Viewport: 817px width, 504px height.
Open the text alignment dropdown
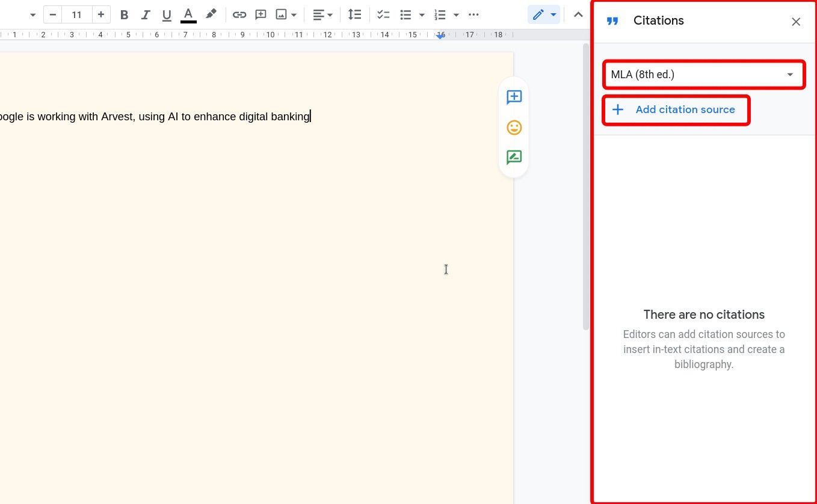tap(323, 14)
